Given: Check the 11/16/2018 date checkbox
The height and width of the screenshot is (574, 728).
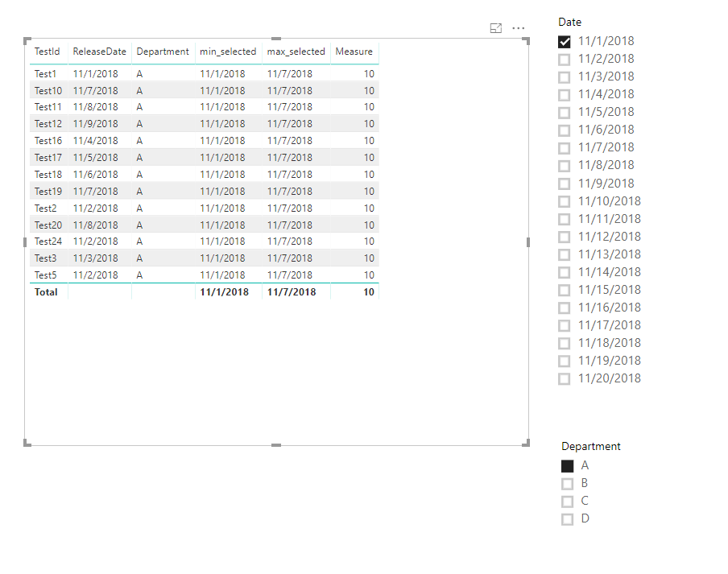Looking at the screenshot, I should [564, 308].
